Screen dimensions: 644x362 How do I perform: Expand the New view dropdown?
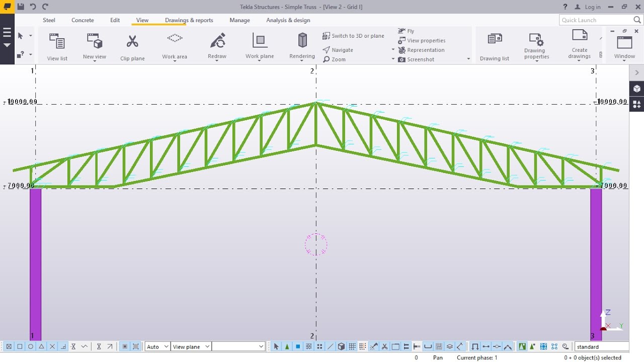(95, 61)
